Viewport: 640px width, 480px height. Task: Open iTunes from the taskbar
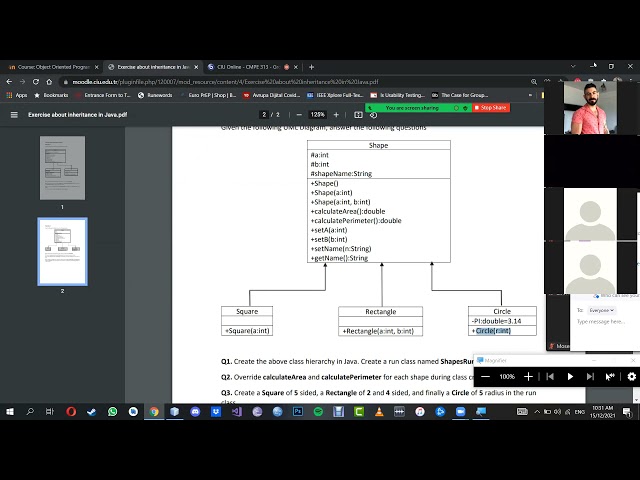click(420, 412)
